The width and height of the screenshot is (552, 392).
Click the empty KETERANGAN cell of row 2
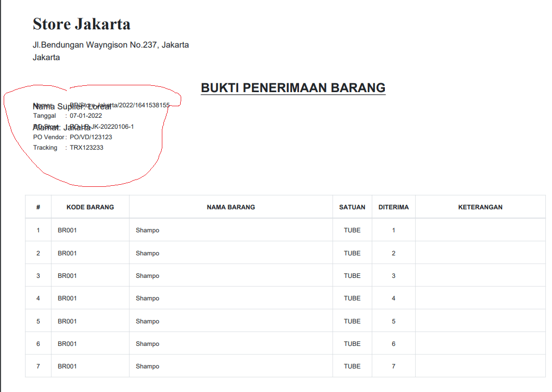point(480,253)
